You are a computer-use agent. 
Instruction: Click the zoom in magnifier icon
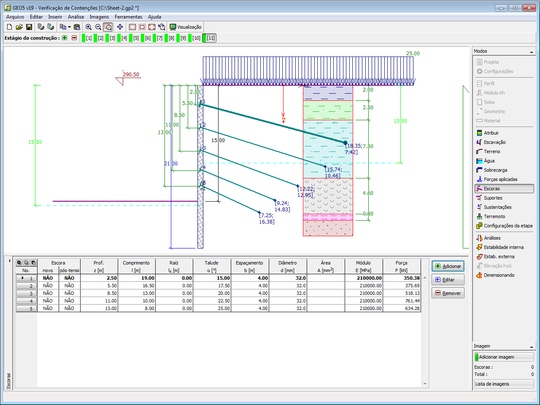(x=89, y=27)
